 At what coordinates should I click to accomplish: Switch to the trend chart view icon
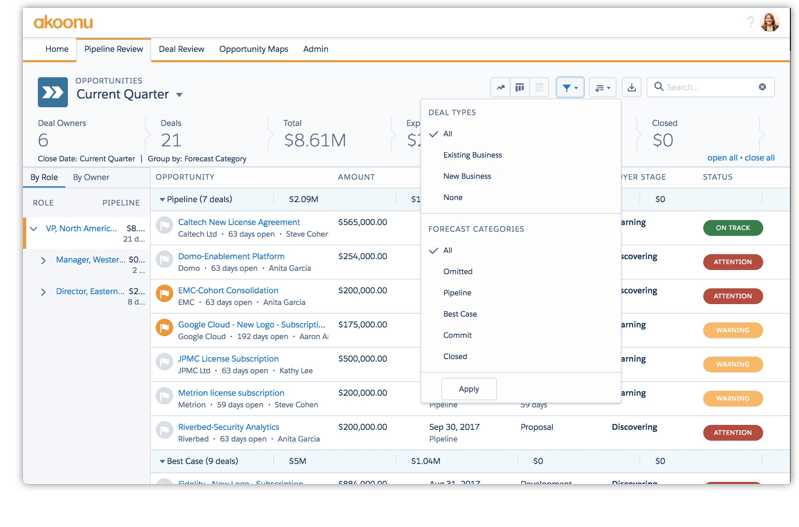click(500, 88)
